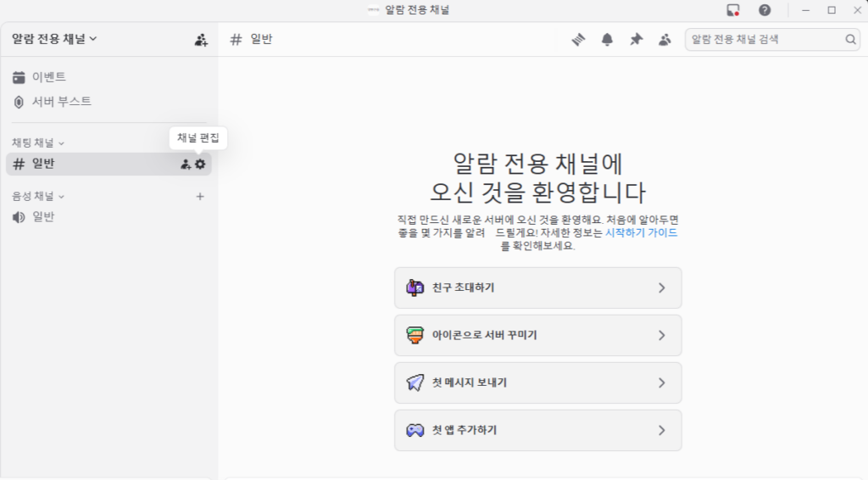Click the 채널 편집 gear icon
The width and height of the screenshot is (868, 480).
[x=200, y=165]
